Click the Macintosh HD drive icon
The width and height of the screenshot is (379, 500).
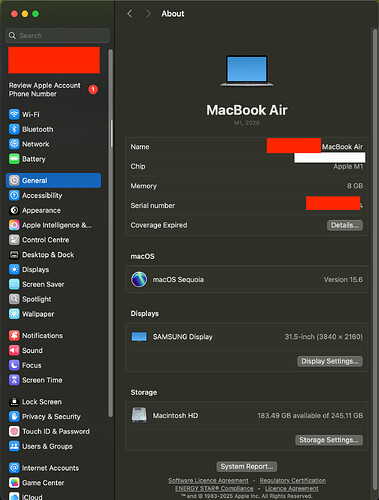pos(139,415)
